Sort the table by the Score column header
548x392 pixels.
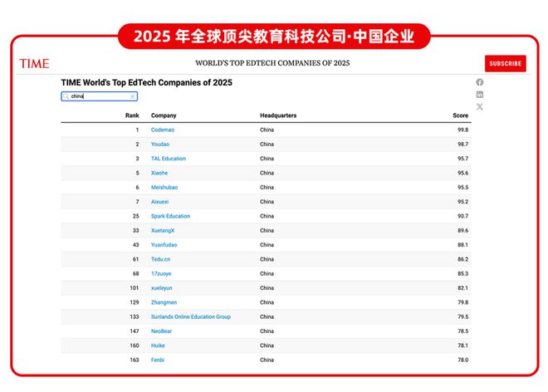(460, 115)
